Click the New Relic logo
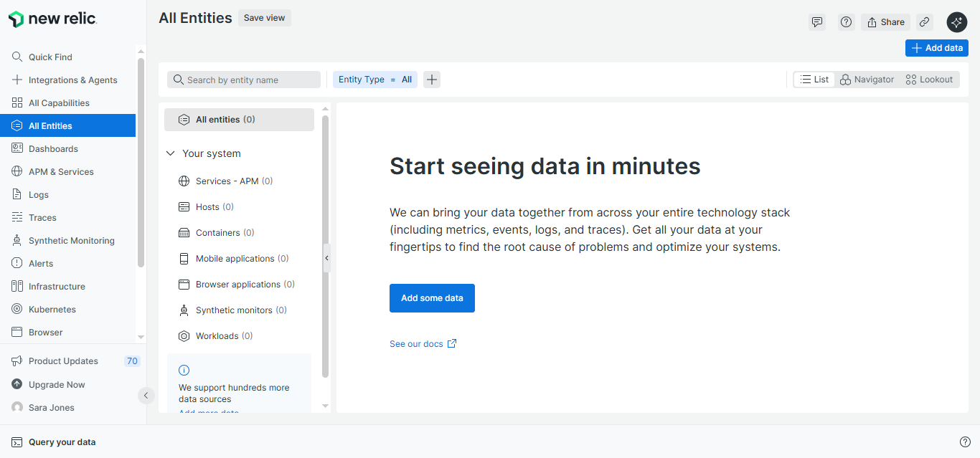 coord(52,19)
